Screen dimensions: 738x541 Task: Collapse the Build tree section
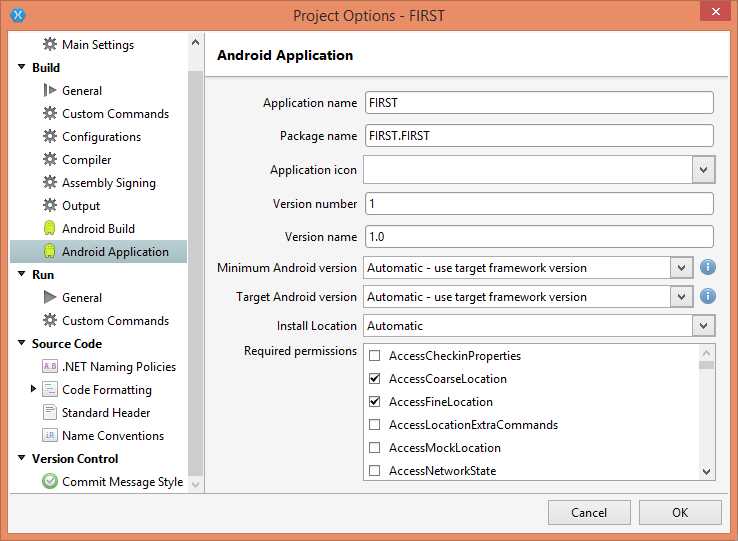(x=22, y=67)
